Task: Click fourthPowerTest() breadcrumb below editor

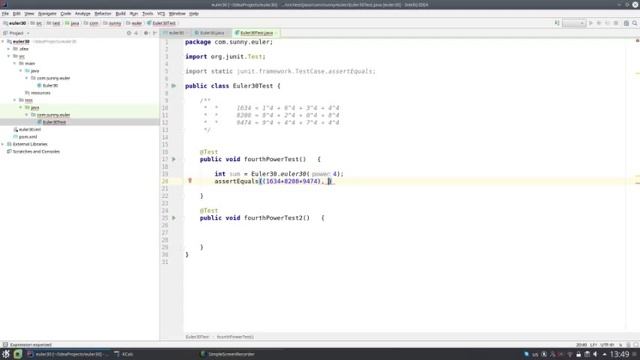Action: pyautogui.click(x=235, y=337)
